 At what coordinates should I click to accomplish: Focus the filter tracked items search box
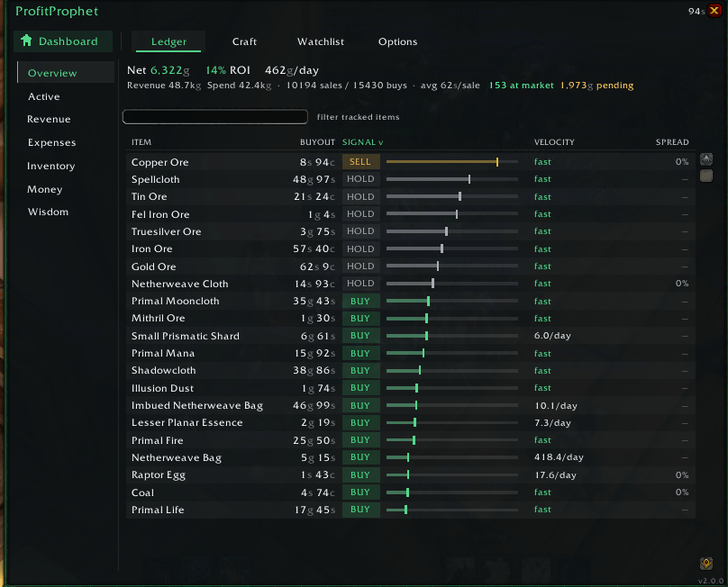point(215,116)
